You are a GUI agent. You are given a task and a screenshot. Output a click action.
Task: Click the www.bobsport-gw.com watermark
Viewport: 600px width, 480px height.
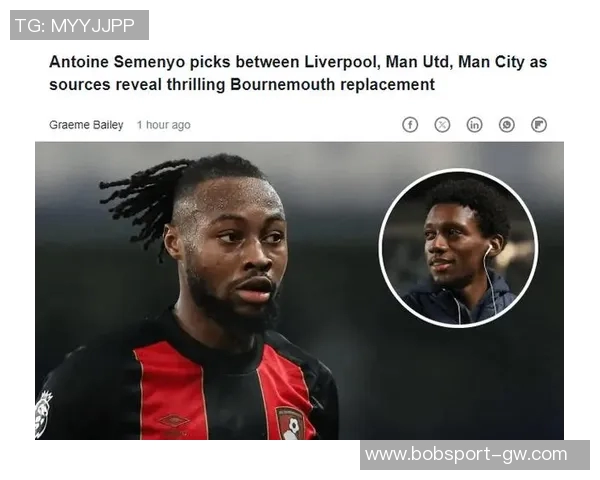[474, 455]
